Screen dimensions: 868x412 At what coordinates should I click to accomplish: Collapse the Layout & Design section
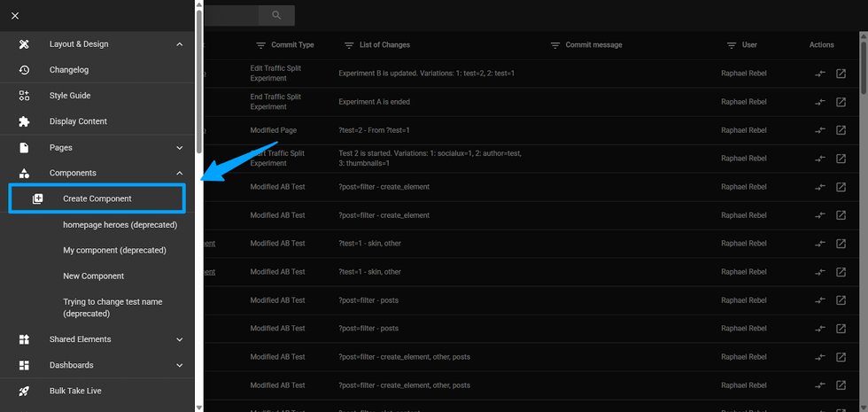[x=179, y=44]
